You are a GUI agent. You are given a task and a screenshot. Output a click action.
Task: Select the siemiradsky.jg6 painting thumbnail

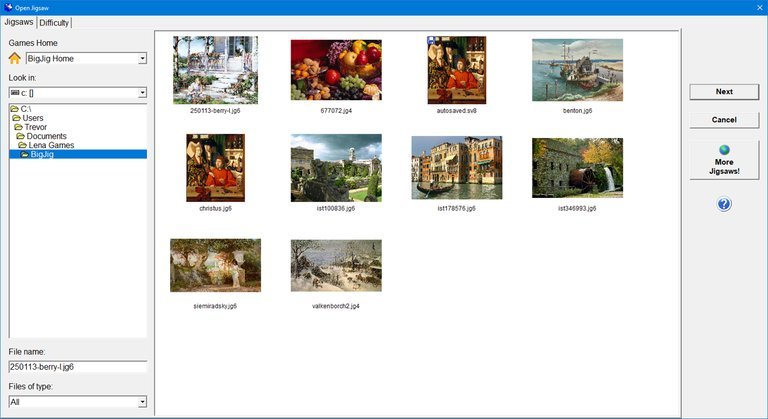(x=215, y=265)
